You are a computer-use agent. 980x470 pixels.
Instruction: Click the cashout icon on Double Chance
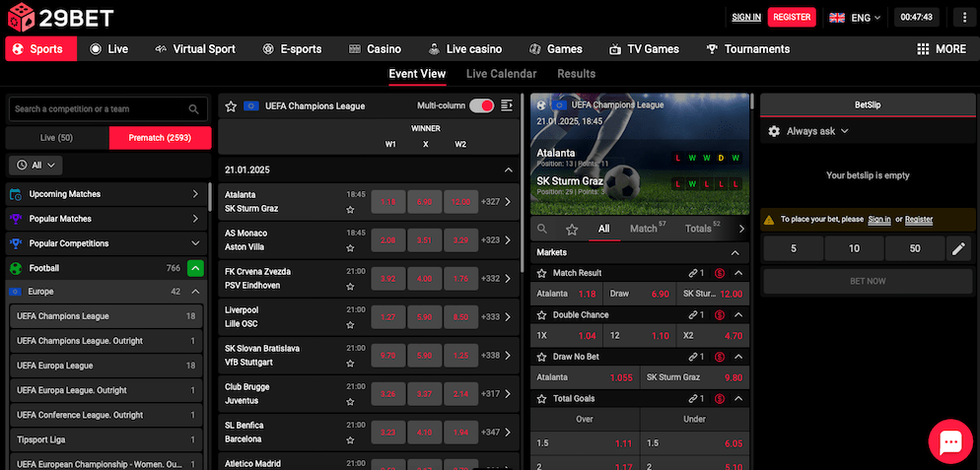(720, 315)
